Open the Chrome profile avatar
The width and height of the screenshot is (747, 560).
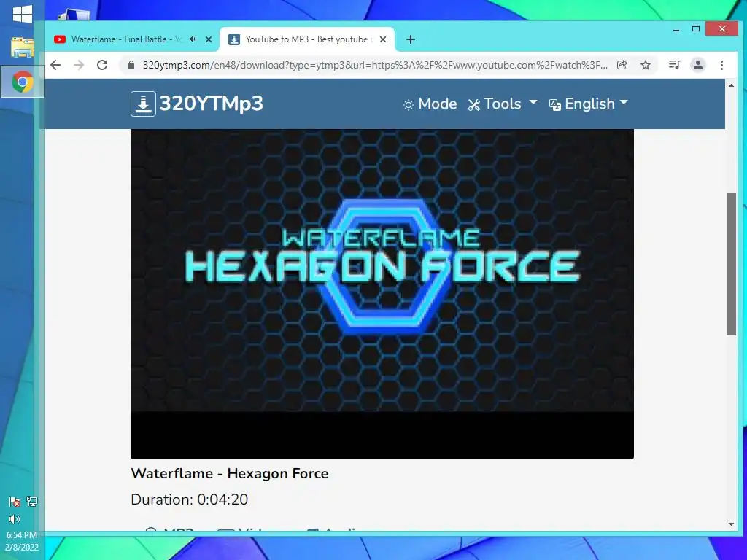tap(698, 65)
